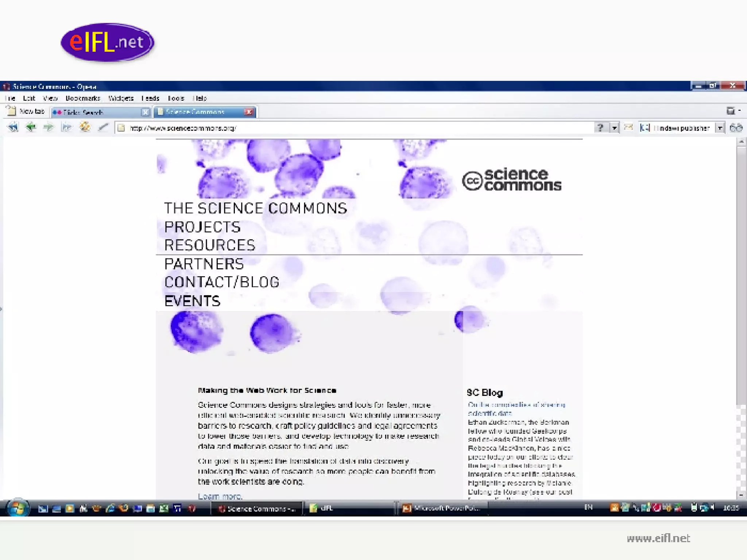Click the Rewind navigation icon

(x=13, y=127)
